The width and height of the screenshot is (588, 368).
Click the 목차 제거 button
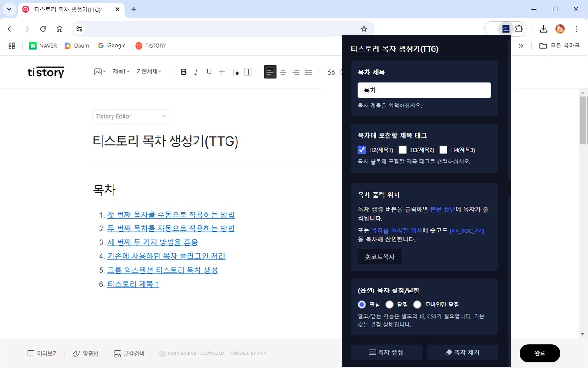[463, 352]
